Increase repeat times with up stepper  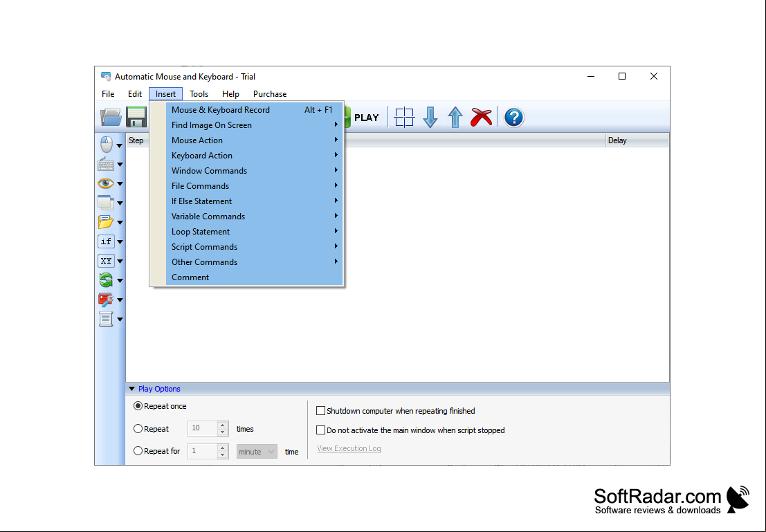coord(222,425)
